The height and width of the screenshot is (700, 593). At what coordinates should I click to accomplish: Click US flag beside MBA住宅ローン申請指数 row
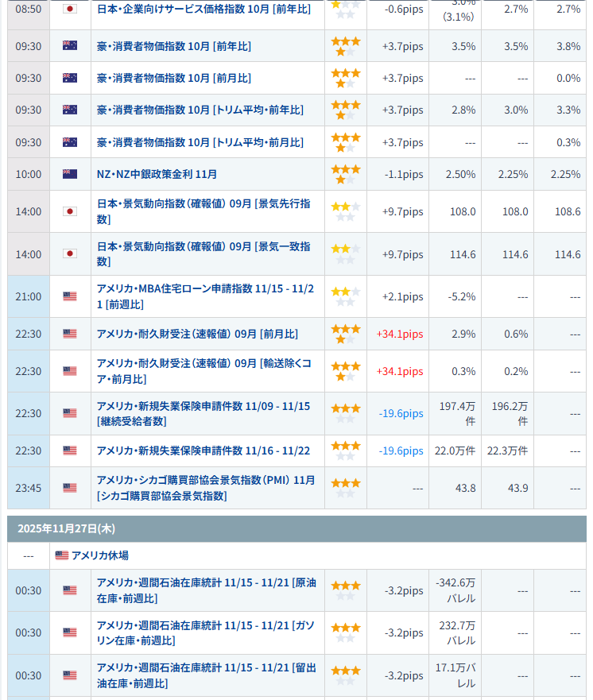(70, 296)
